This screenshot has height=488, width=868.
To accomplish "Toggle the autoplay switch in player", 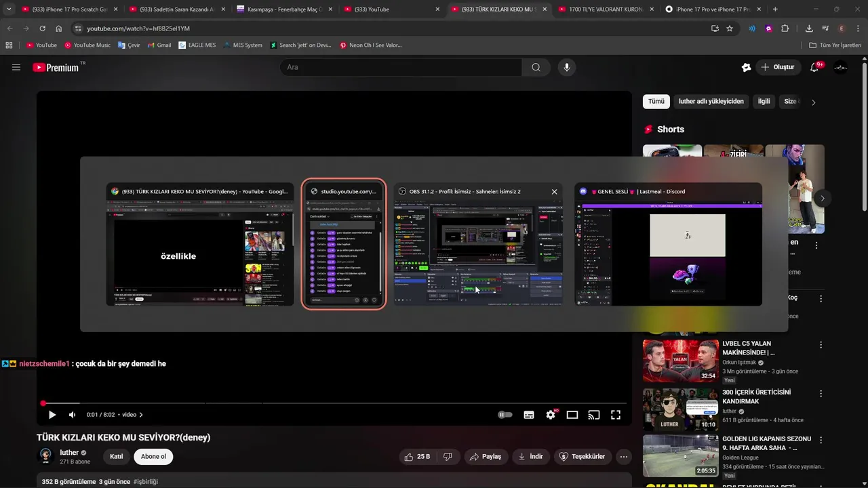I will (x=505, y=415).
